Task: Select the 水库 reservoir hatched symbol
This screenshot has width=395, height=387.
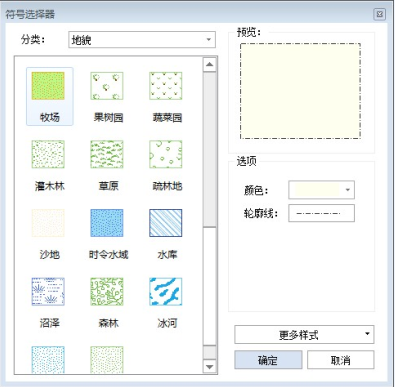Action: click(x=166, y=234)
